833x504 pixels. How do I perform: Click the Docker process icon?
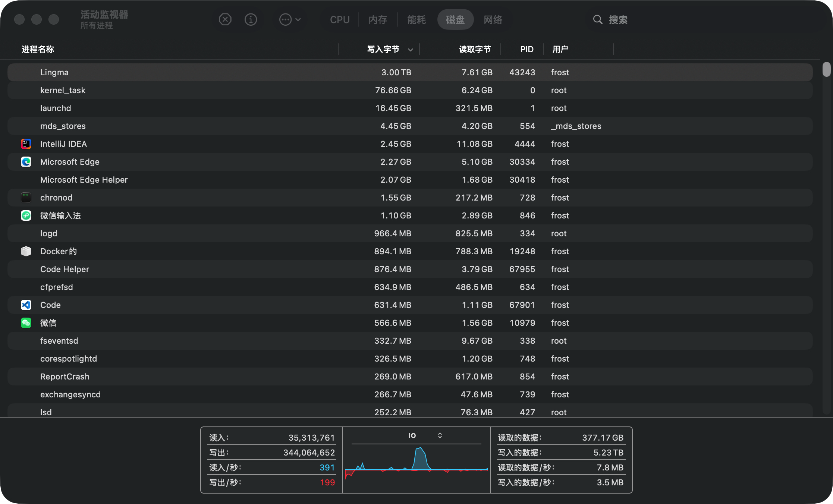pos(26,251)
